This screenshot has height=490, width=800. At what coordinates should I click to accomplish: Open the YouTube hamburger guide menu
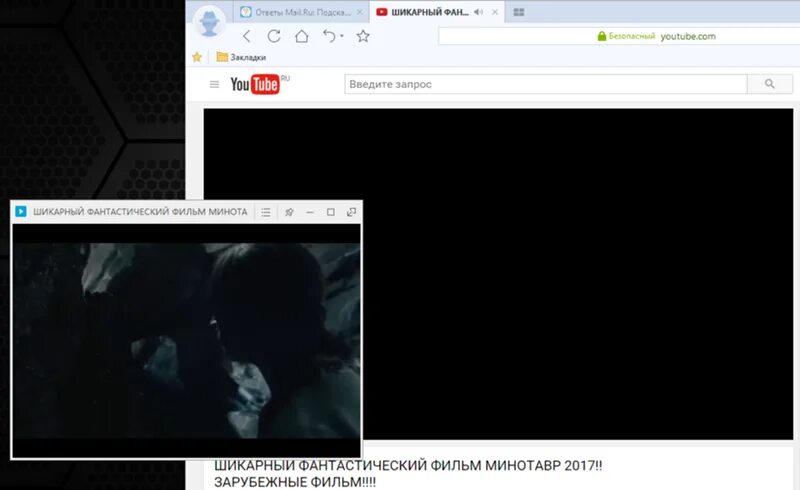pyautogui.click(x=214, y=84)
